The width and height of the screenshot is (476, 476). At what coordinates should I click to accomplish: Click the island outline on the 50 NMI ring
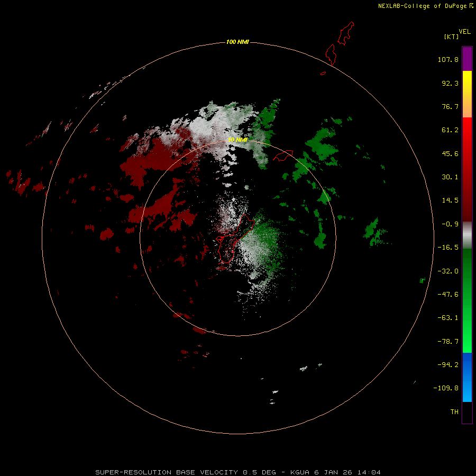tap(283, 155)
